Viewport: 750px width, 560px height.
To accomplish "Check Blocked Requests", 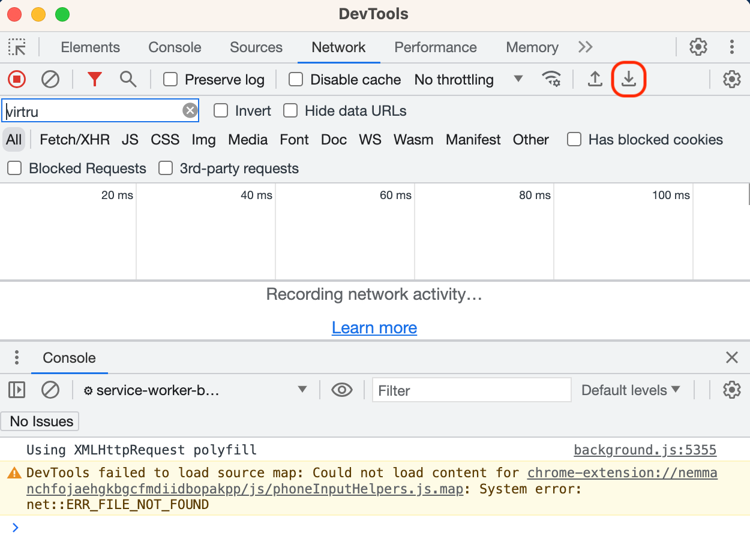I will point(14,168).
